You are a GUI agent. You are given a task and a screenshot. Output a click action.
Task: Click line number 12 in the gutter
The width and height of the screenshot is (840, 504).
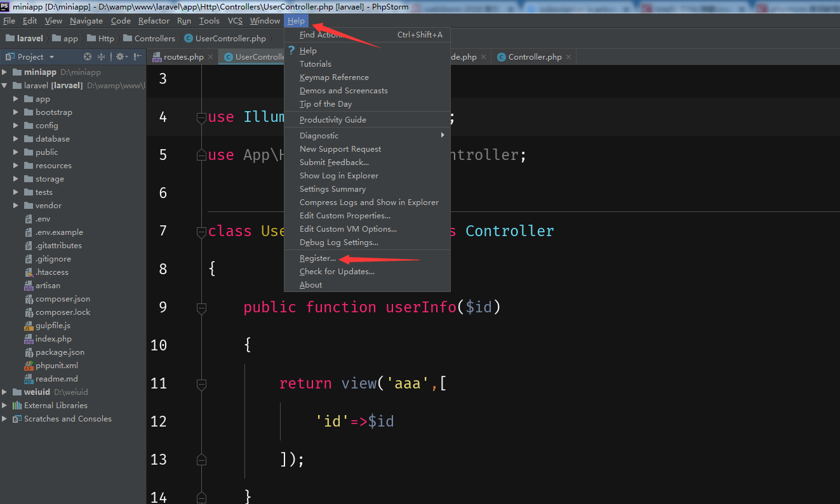(159, 421)
